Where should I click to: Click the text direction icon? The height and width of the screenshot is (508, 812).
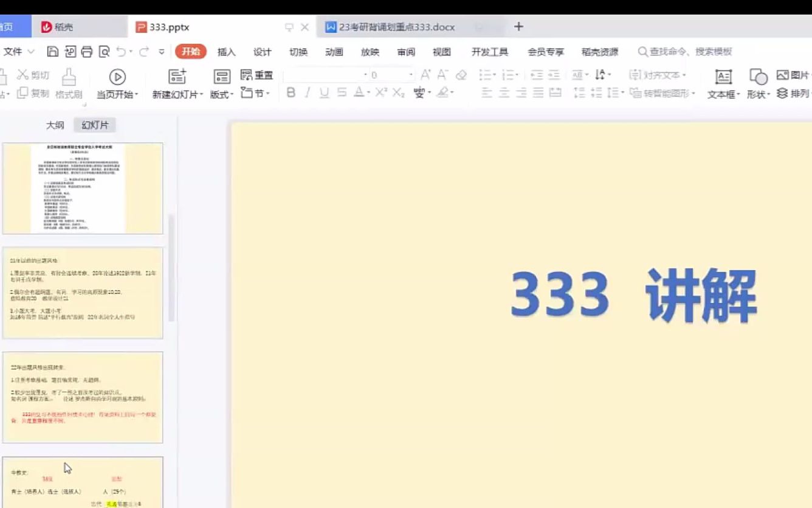600,75
